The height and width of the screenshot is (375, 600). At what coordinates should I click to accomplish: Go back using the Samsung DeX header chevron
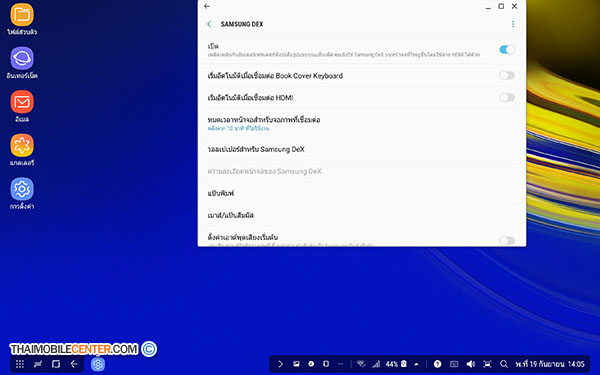209,24
